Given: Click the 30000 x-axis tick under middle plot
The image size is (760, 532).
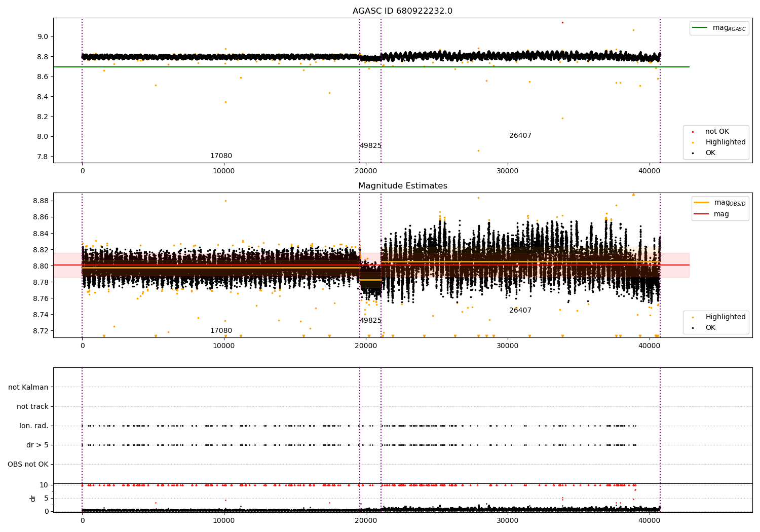Looking at the screenshot, I should pos(508,346).
